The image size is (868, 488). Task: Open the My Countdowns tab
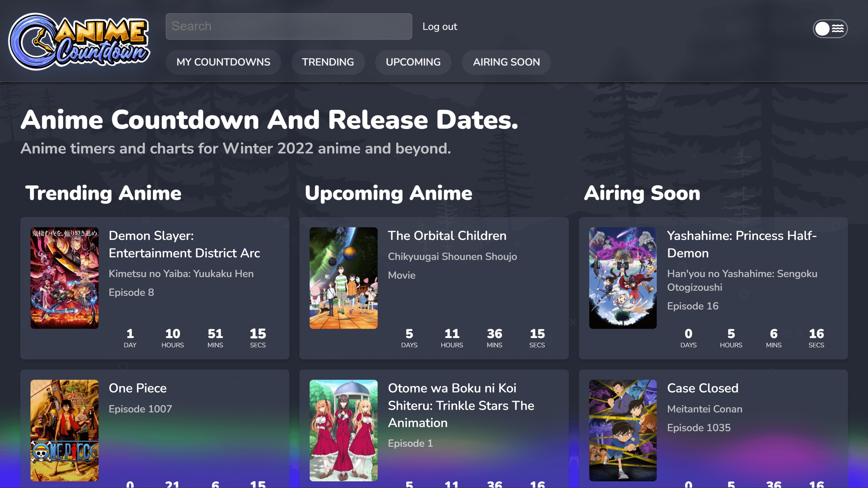pos(223,62)
